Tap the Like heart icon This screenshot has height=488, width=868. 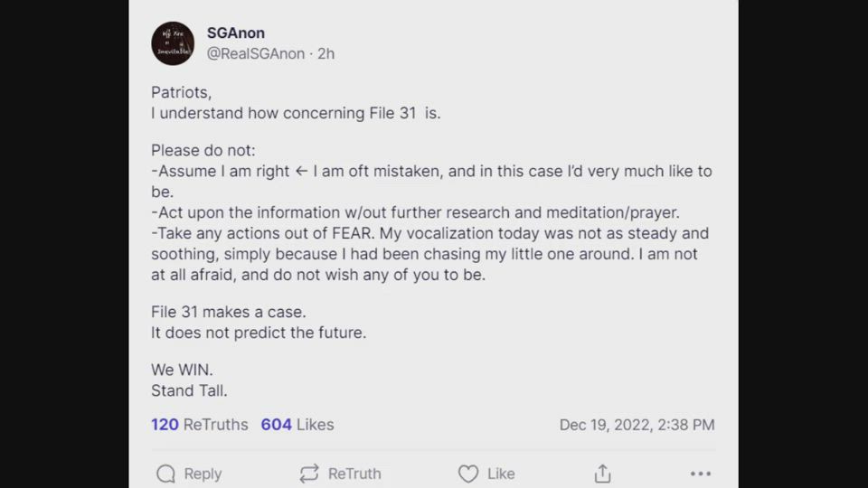(467, 474)
